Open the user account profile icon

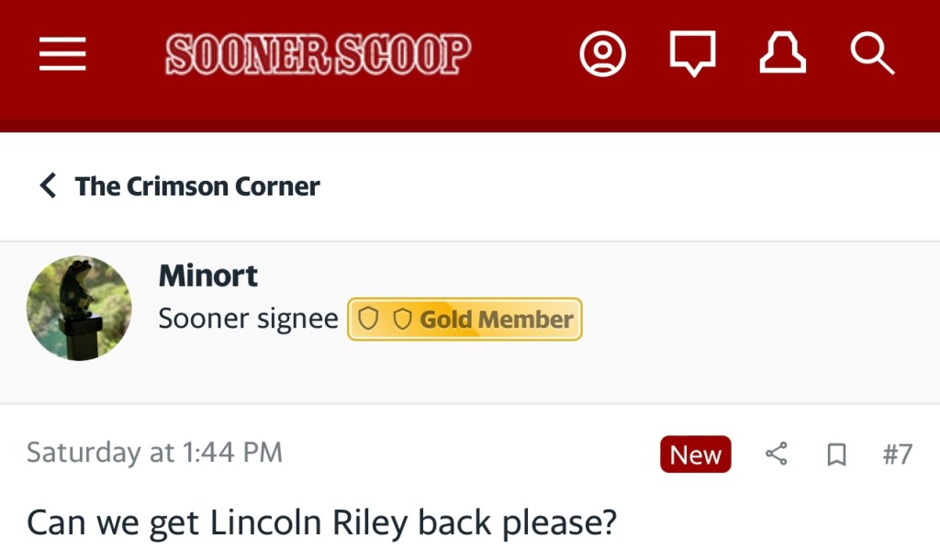click(x=602, y=55)
